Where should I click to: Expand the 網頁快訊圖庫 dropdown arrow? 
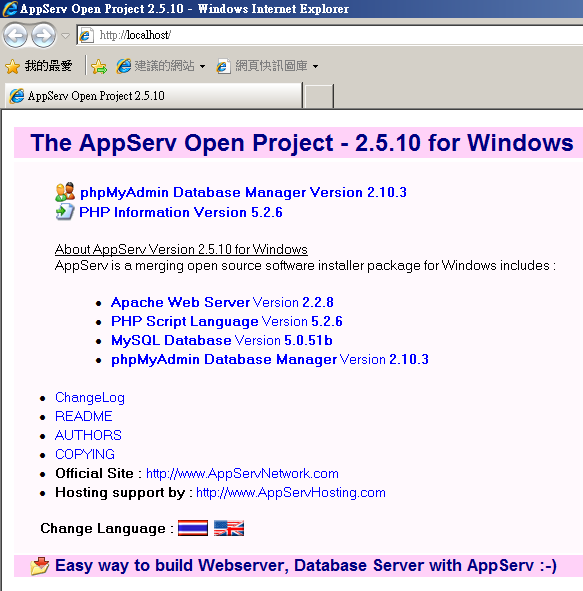tap(316, 67)
